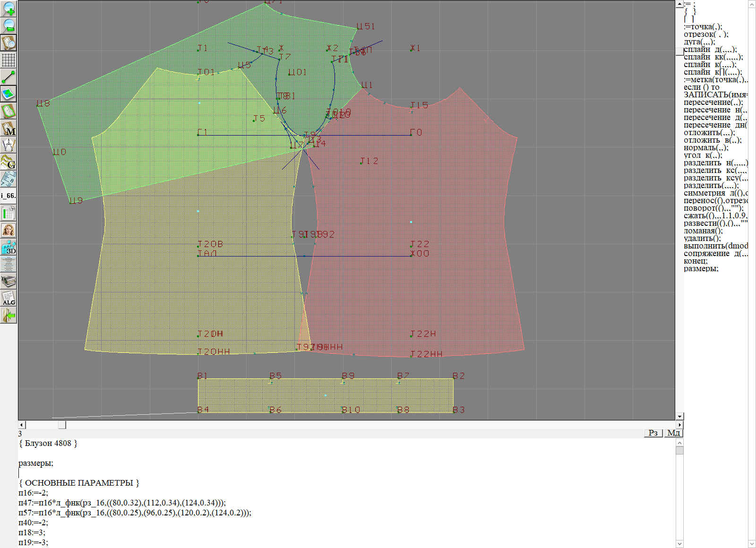756x548 pixels.
Task: Toggle the pattern pieces M icon
Action: (x=9, y=128)
